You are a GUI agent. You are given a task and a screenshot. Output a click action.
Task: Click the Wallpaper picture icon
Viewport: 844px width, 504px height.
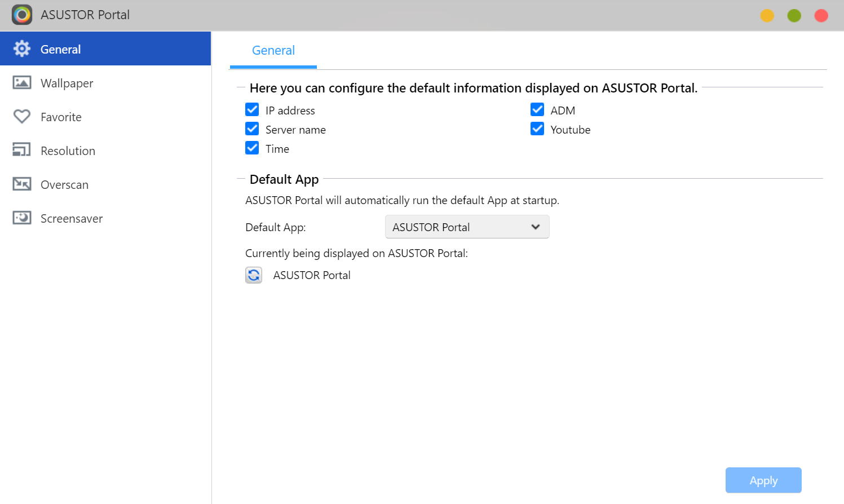tap(22, 83)
